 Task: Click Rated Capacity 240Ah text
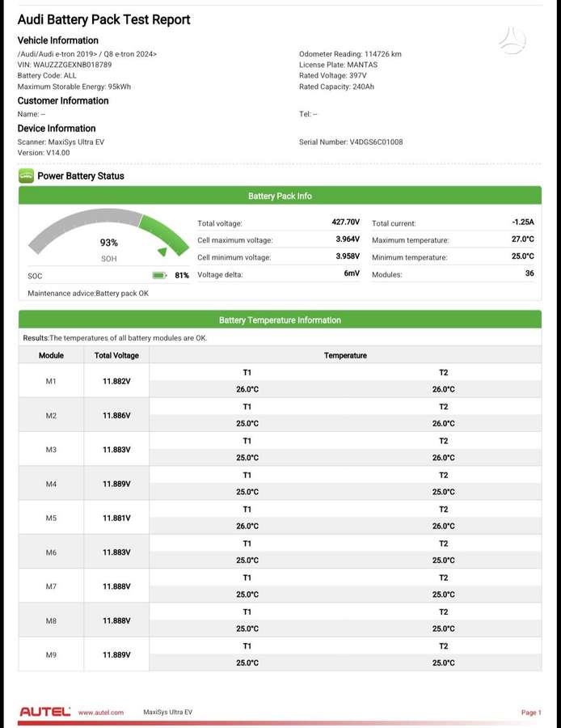click(x=336, y=87)
